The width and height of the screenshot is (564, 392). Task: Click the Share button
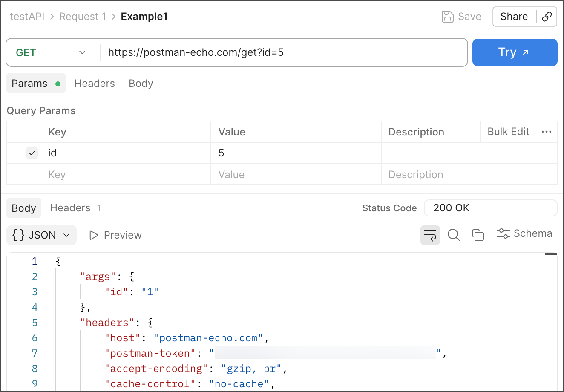[x=514, y=17]
